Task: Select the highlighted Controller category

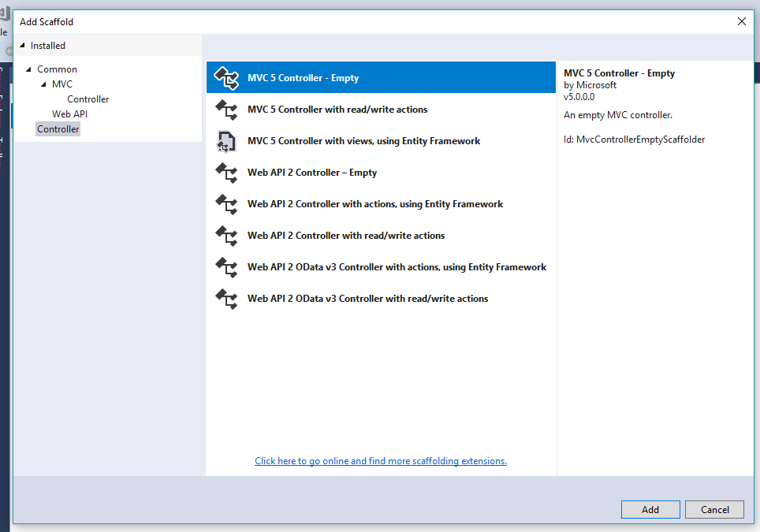Action: (58, 128)
